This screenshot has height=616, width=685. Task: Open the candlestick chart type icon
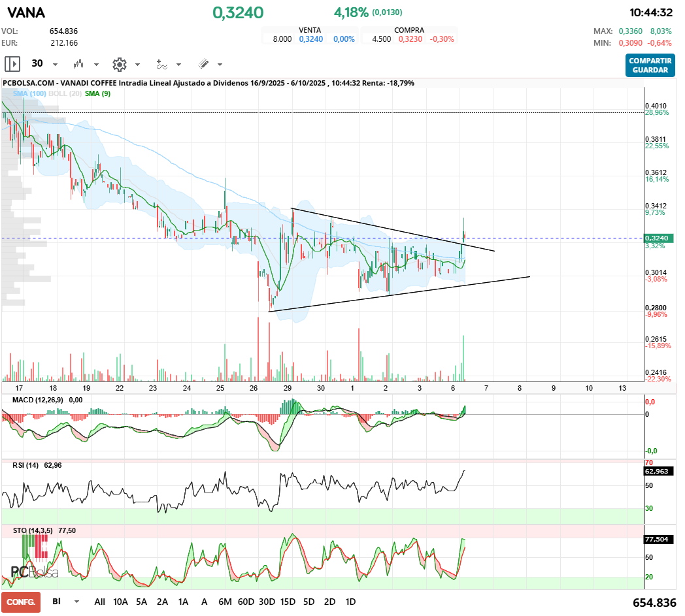78,64
